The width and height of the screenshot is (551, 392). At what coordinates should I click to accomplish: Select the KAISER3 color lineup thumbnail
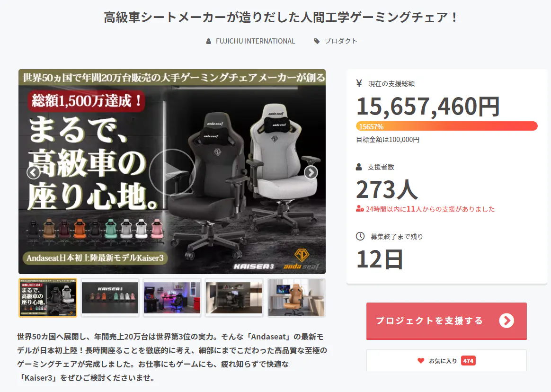pos(110,298)
